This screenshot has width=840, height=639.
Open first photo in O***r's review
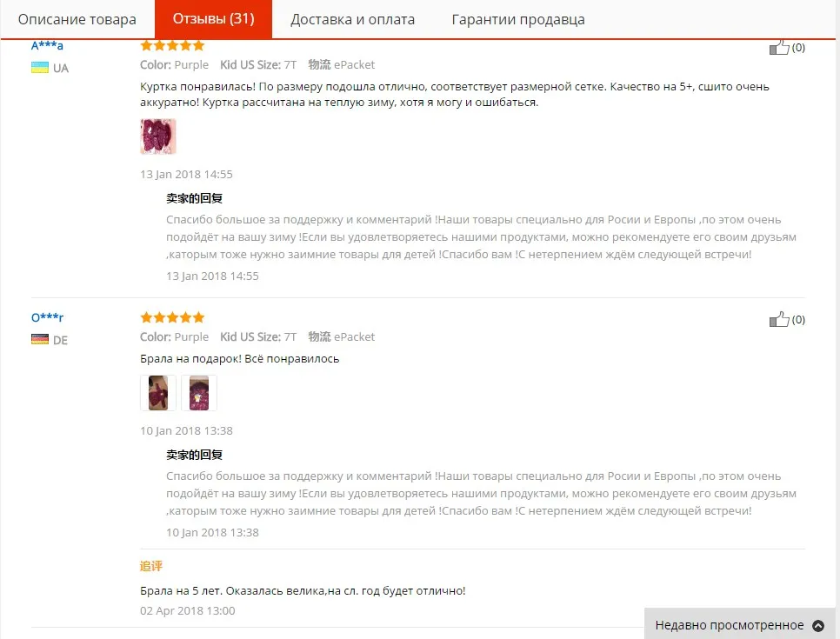pos(158,393)
